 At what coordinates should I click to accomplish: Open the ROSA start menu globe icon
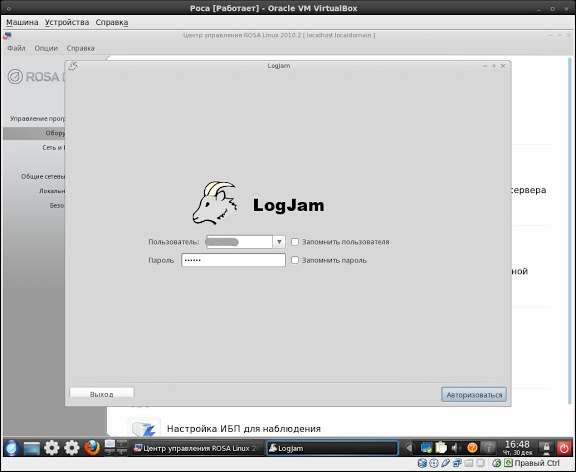[11, 448]
